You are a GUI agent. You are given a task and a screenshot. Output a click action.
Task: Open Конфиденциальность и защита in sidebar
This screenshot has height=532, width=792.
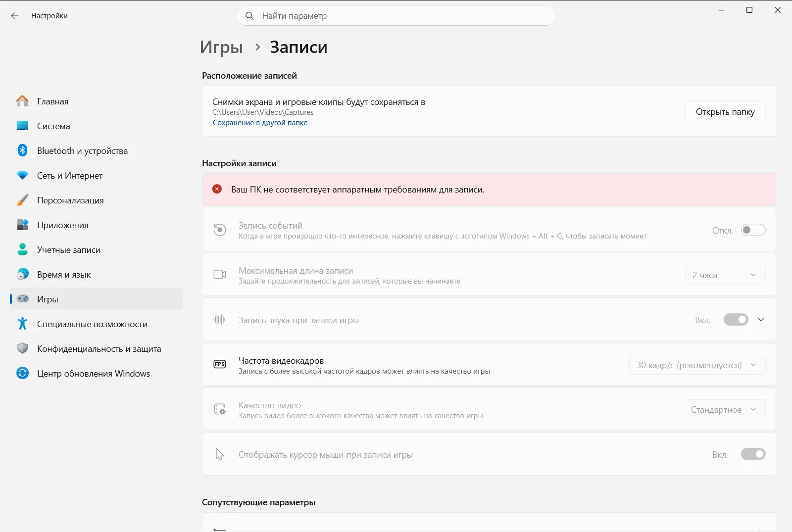tap(97, 348)
